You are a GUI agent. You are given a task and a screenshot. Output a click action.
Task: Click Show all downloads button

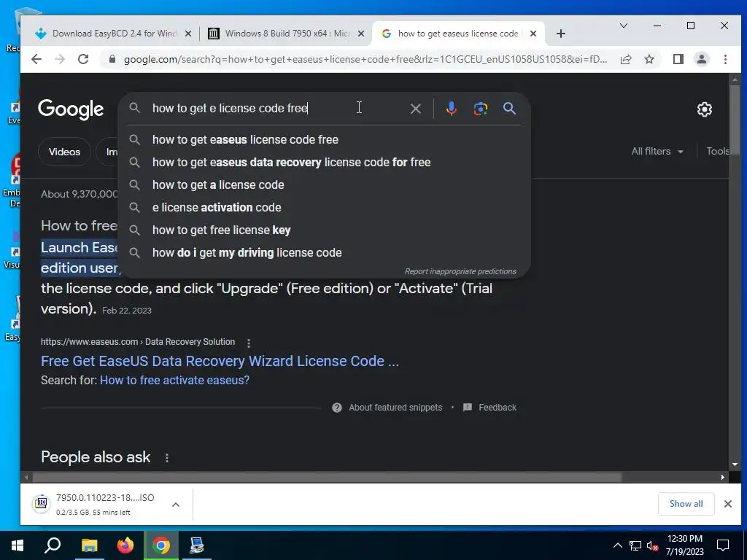[x=686, y=504]
